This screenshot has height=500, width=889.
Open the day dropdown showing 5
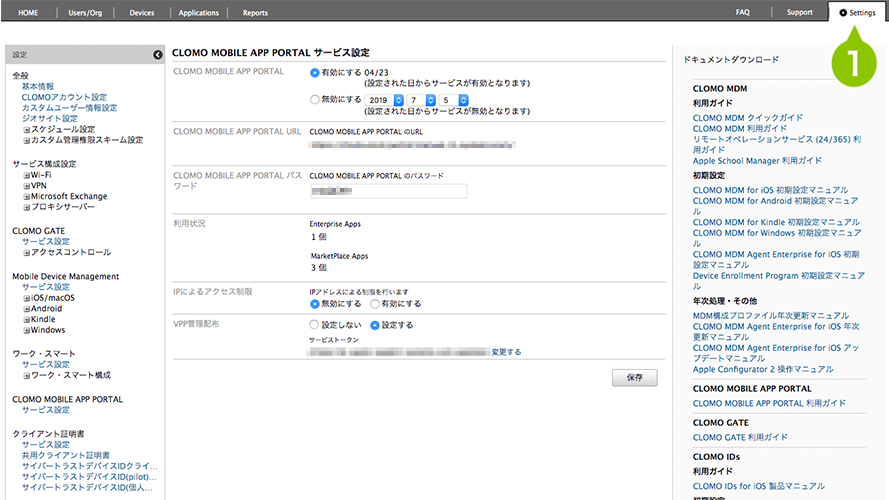[454, 100]
